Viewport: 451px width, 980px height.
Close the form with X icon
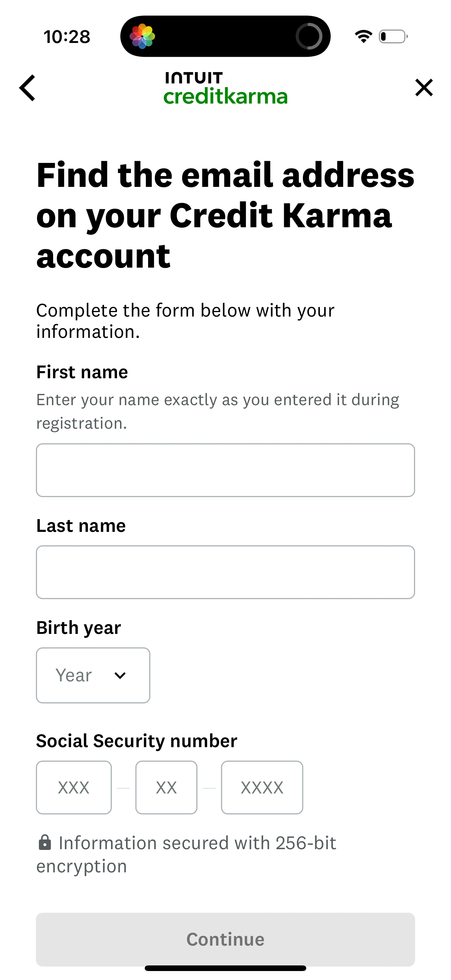424,88
